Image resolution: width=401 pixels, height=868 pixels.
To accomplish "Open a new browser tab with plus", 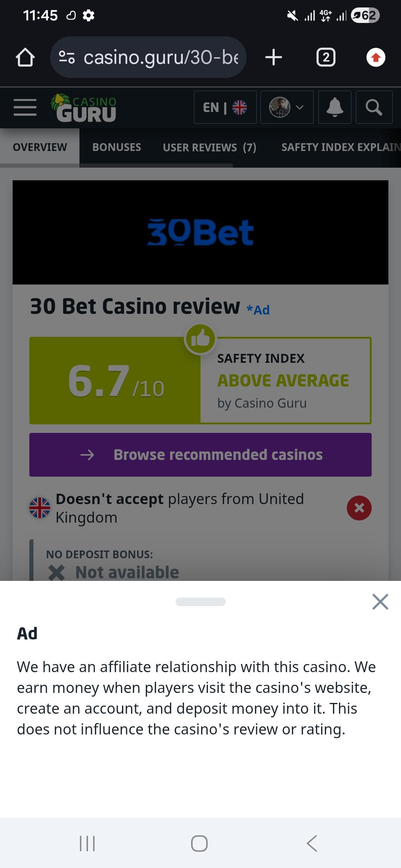I will coord(274,57).
